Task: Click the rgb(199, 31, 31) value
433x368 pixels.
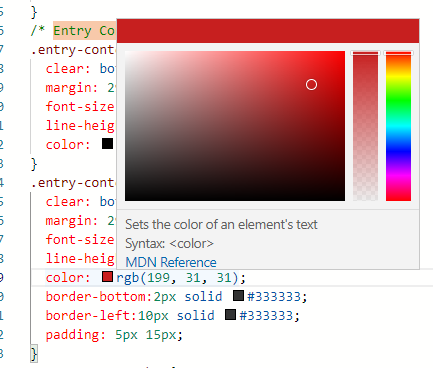Action: [x=177, y=278]
